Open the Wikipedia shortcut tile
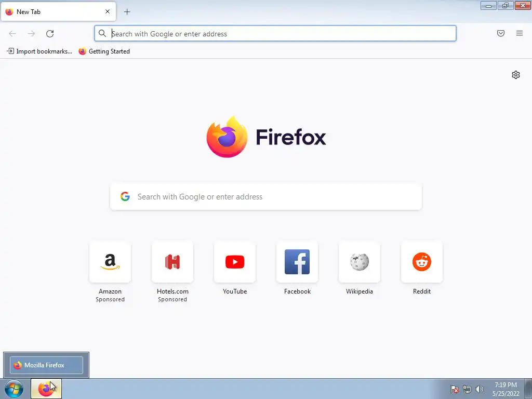The height and width of the screenshot is (399, 532). [360, 262]
